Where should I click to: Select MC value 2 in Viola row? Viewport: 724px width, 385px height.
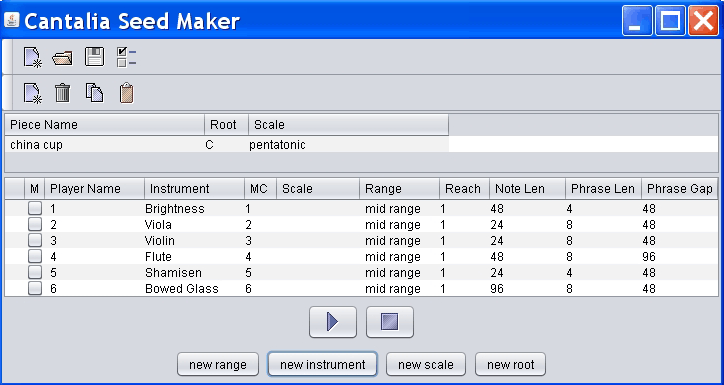click(261, 225)
